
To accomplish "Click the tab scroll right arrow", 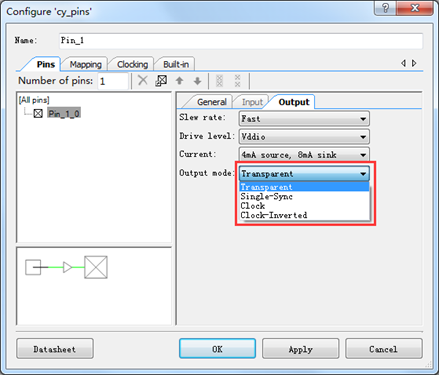I will point(414,63).
